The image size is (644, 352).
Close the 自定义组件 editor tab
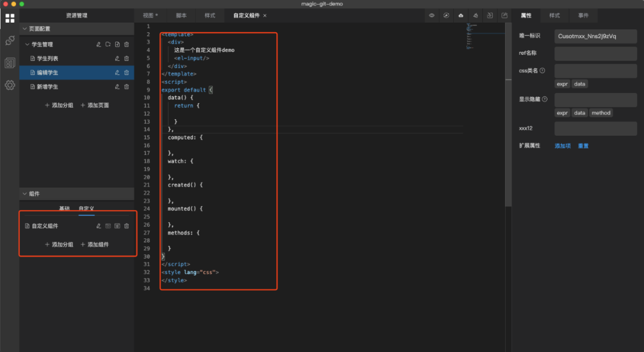click(x=265, y=15)
